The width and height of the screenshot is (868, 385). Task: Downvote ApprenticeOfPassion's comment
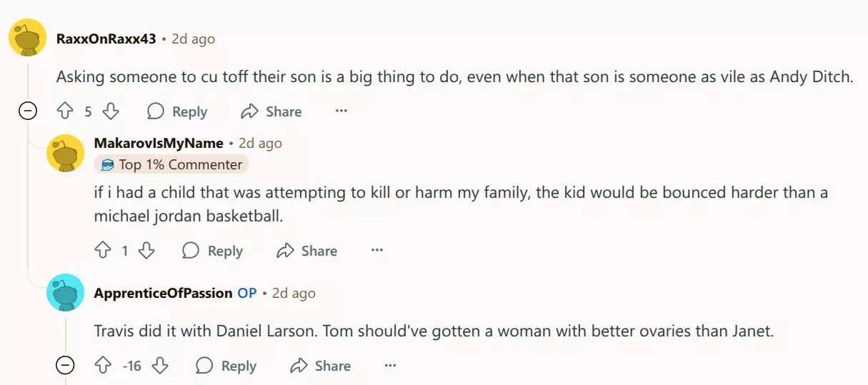(160, 366)
